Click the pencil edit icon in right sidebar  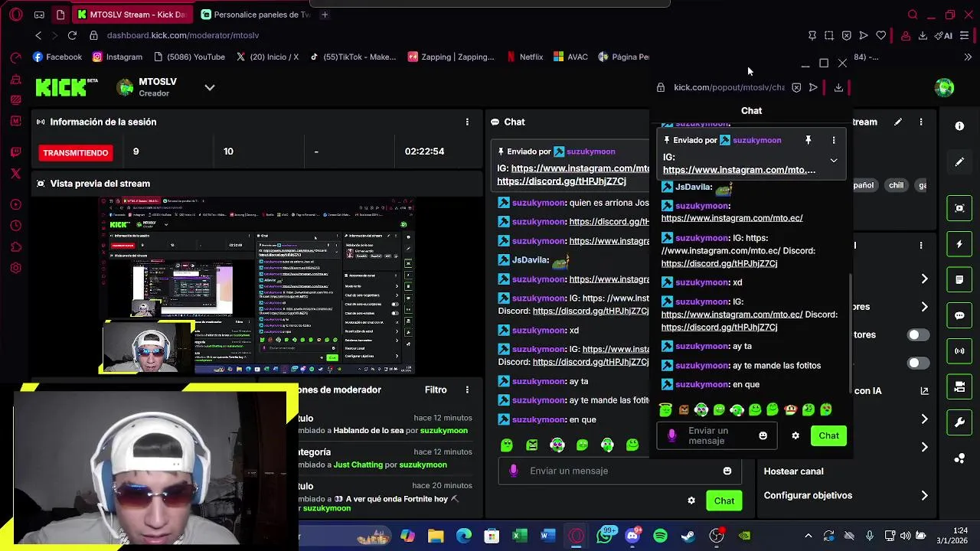[959, 161]
